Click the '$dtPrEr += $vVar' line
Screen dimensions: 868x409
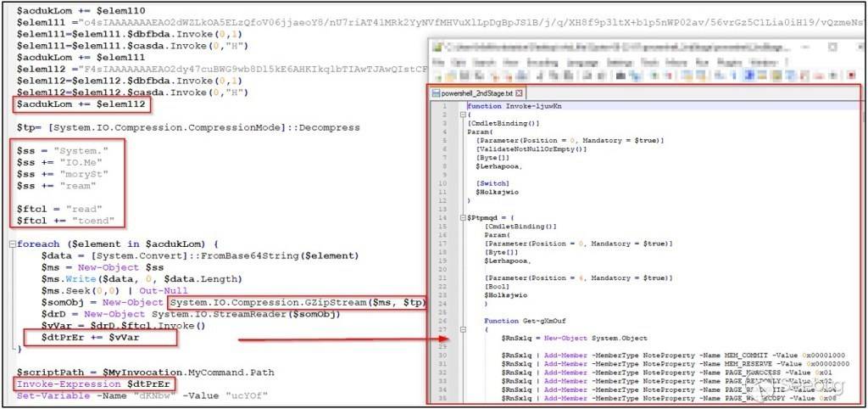coord(90,337)
